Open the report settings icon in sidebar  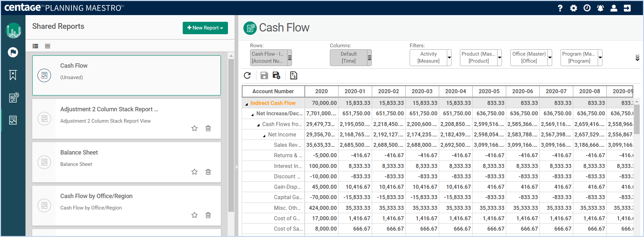point(13,98)
